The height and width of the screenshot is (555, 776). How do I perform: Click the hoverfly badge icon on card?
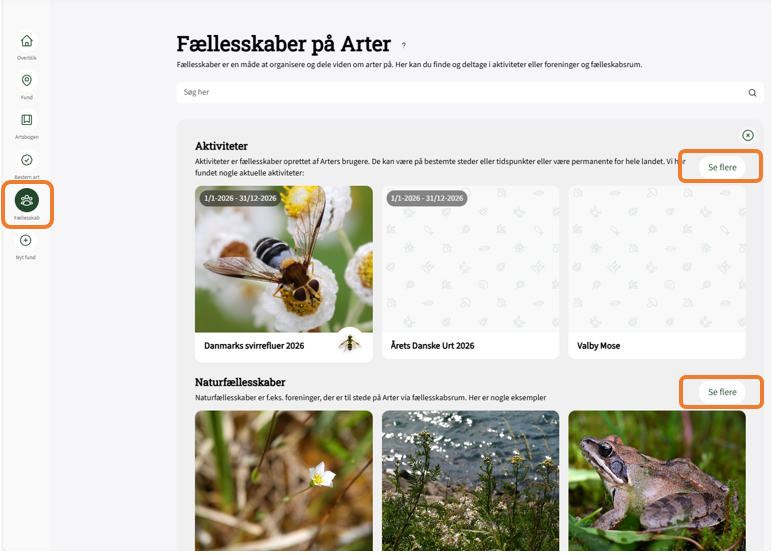tap(349, 342)
